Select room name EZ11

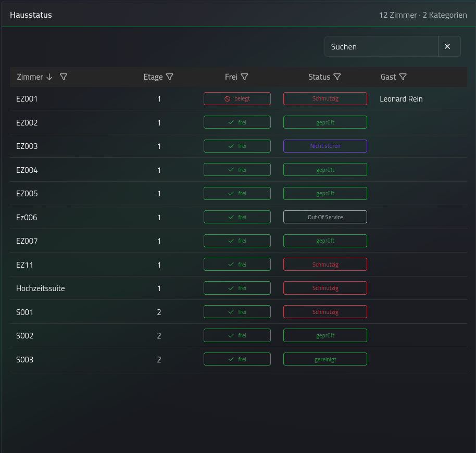click(x=24, y=265)
